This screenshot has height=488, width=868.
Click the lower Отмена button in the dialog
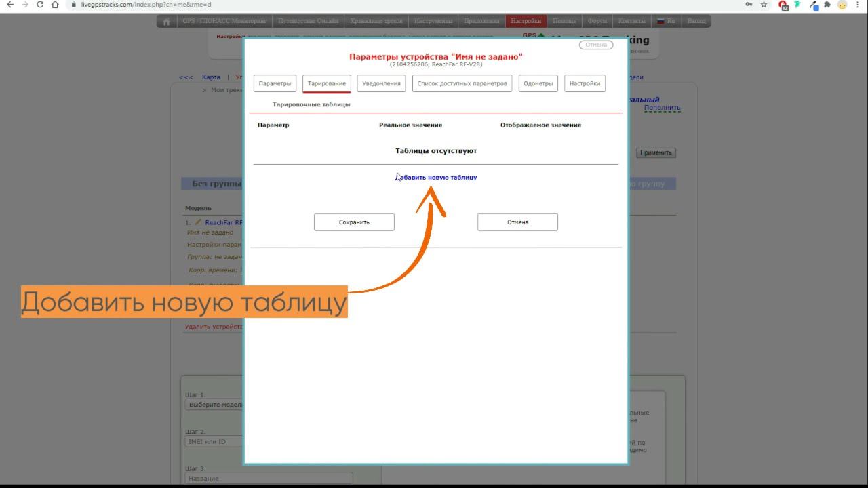(517, 222)
